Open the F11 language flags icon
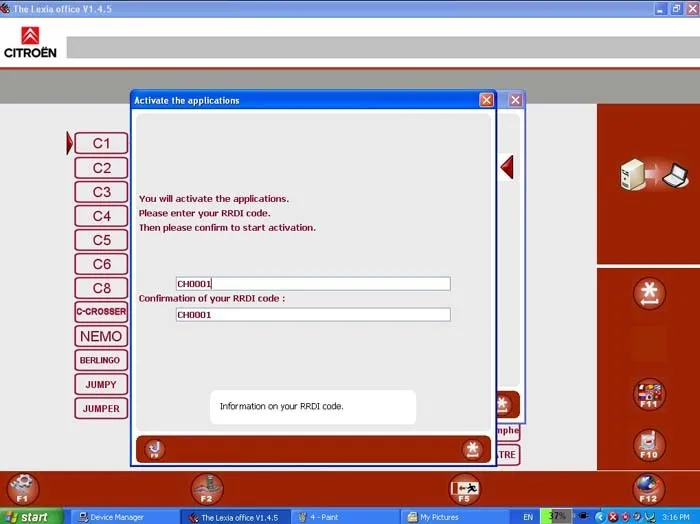Image resolution: width=700 pixels, height=524 pixels. (649, 394)
